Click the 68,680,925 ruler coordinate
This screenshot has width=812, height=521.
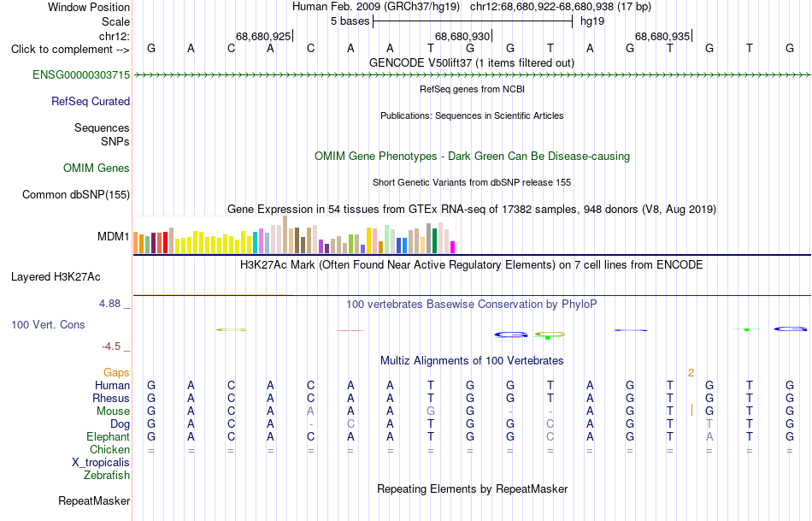pyautogui.click(x=263, y=36)
